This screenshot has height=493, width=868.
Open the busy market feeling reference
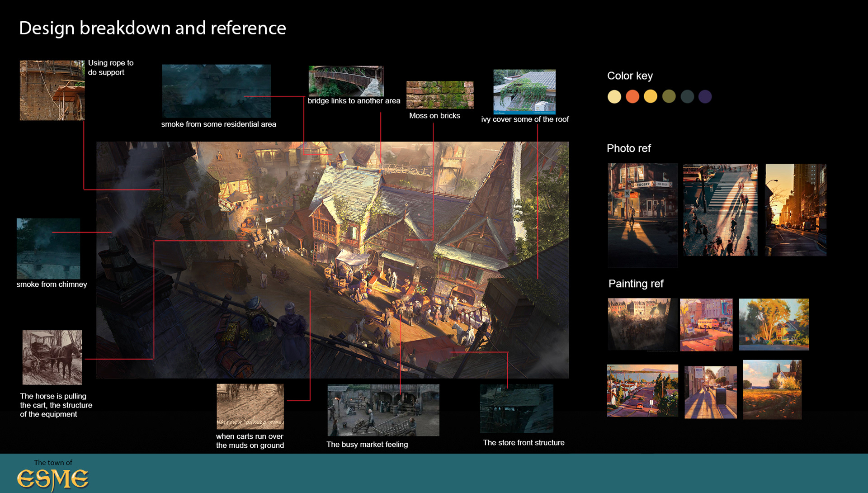[383, 410]
